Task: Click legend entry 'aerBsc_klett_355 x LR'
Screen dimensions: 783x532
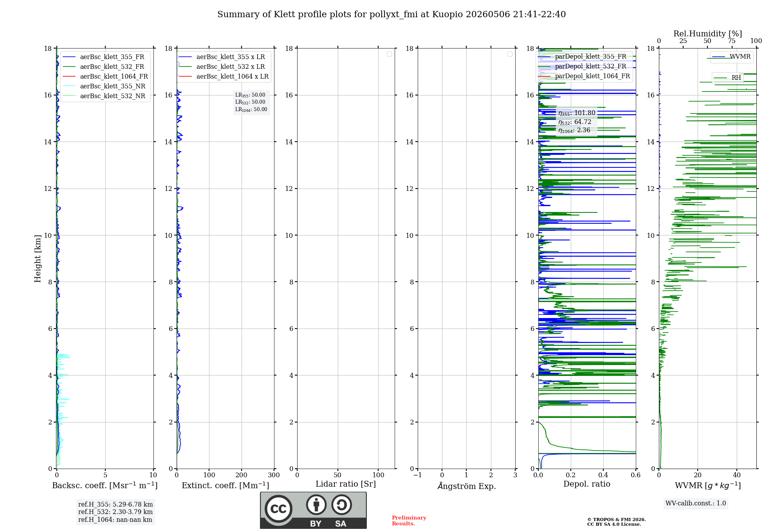Action: pyautogui.click(x=231, y=57)
